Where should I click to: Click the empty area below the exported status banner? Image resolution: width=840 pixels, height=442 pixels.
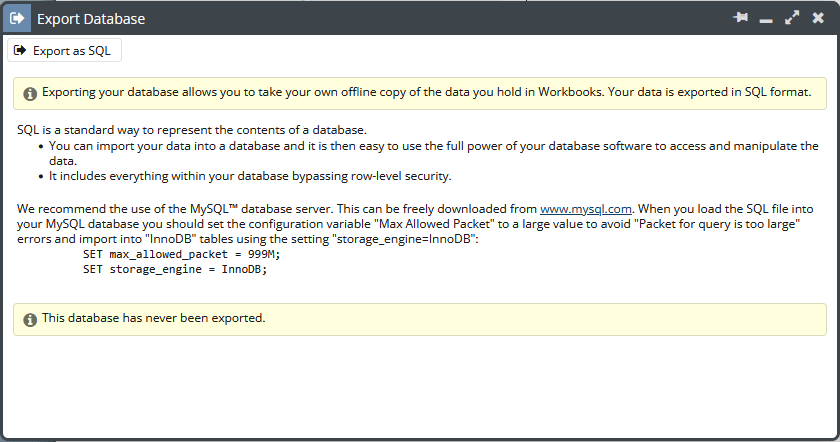(420, 386)
